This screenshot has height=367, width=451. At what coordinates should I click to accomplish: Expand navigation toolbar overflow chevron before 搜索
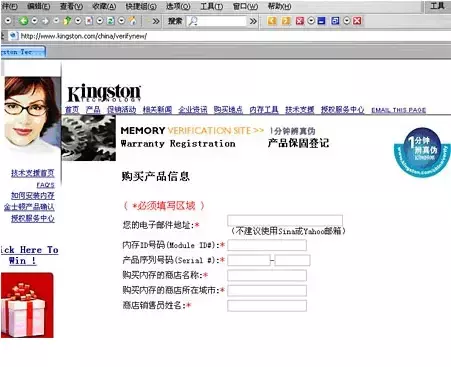pyautogui.click(x=156, y=21)
